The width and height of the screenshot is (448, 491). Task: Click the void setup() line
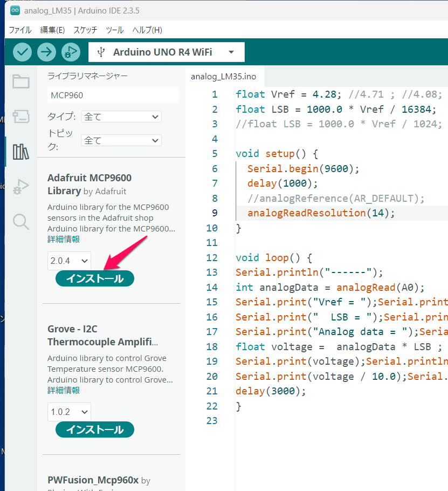point(277,154)
